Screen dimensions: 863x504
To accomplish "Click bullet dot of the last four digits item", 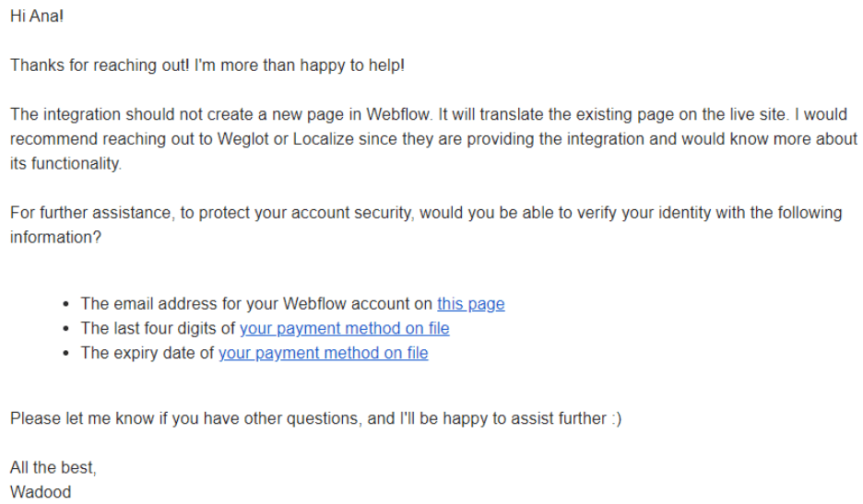I will (x=66, y=329).
